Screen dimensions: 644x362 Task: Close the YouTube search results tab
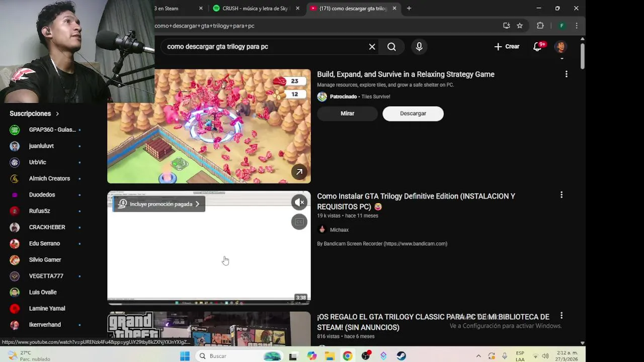click(x=394, y=9)
